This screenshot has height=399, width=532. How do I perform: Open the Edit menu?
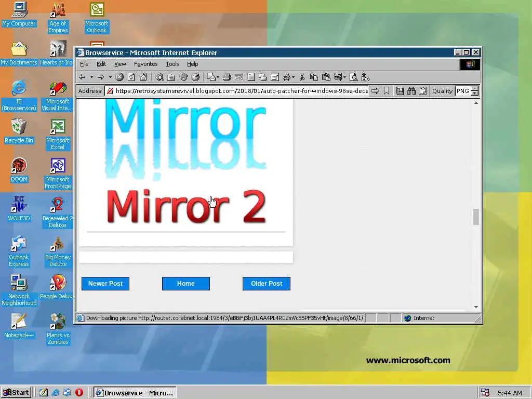101,64
